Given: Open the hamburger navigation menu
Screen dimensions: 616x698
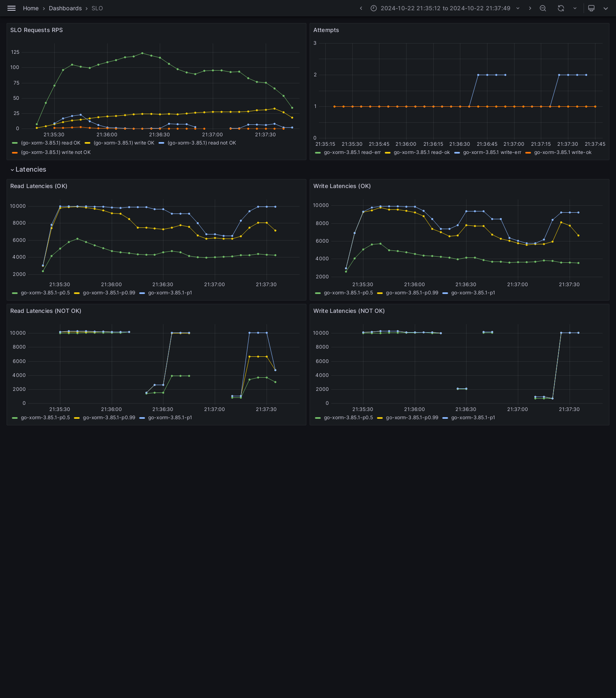Looking at the screenshot, I should click(11, 8).
